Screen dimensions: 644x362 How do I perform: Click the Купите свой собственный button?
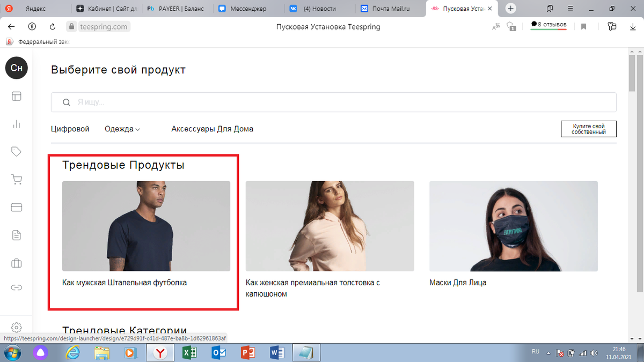(589, 129)
